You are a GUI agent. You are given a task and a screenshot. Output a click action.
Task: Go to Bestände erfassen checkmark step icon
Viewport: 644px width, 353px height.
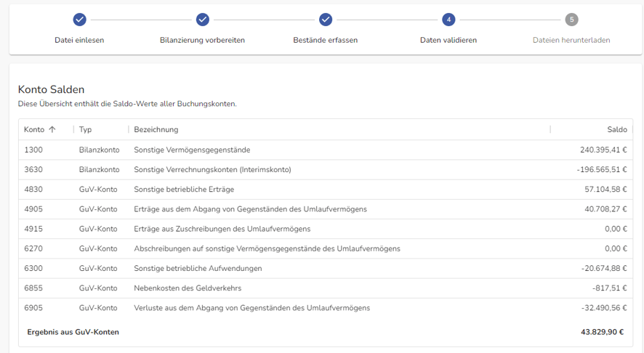[x=326, y=20]
